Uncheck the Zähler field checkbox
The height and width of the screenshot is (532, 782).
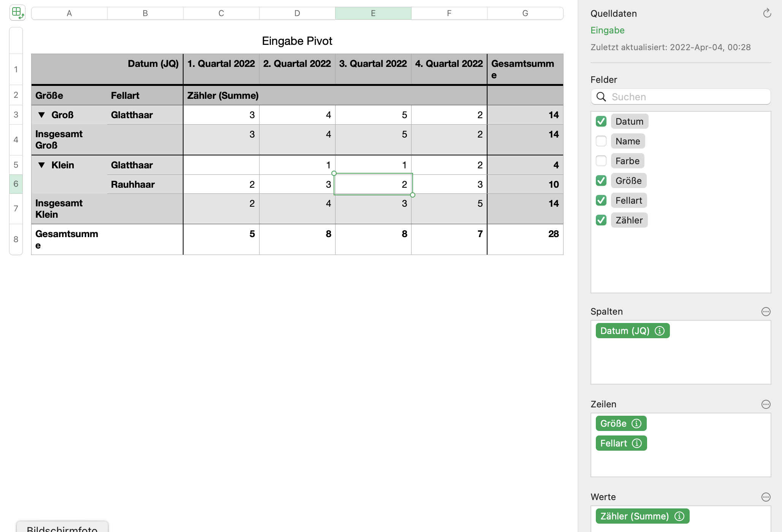coord(601,220)
